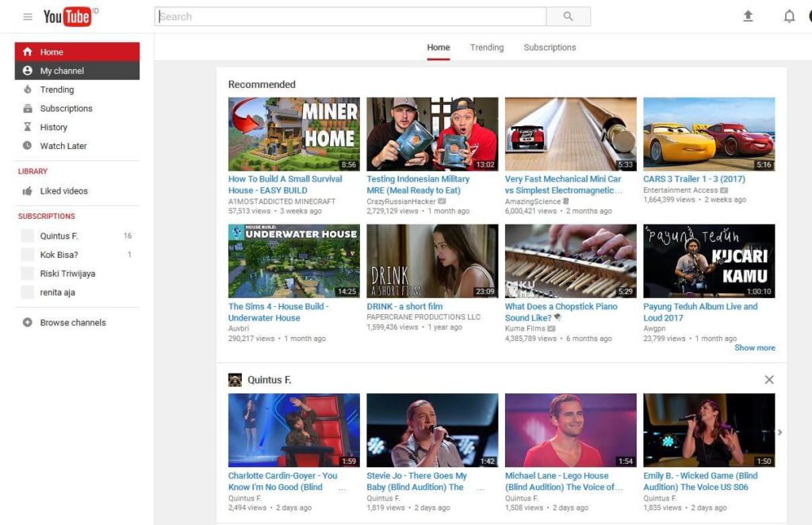This screenshot has width=812, height=525.
Task: Switch to the Subscriptions tab
Action: click(x=550, y=47)
